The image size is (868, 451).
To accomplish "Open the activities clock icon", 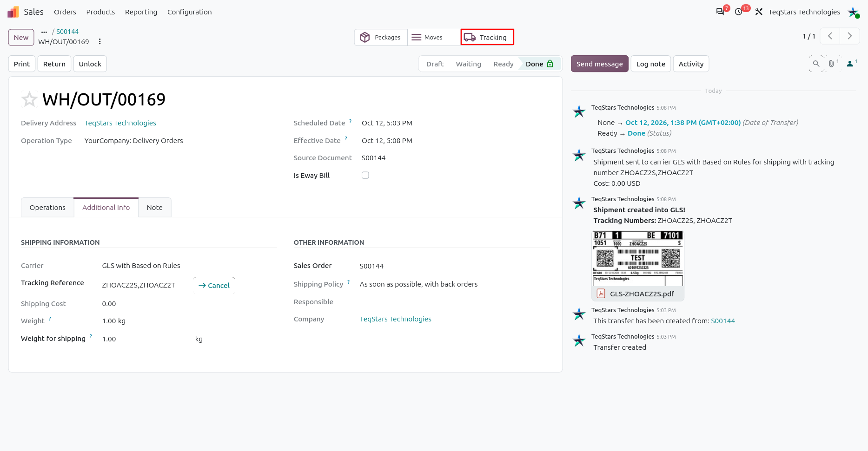I will click(x=739, y=12).
